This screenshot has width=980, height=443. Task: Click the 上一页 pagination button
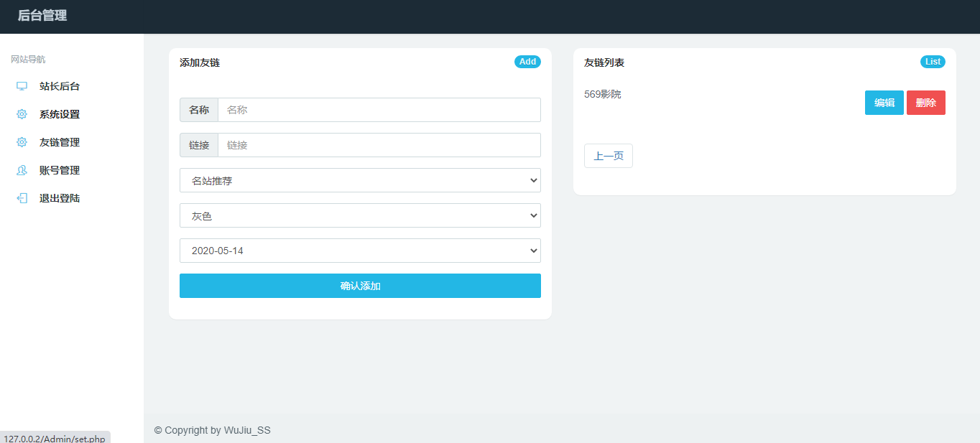tap(608, 156)
